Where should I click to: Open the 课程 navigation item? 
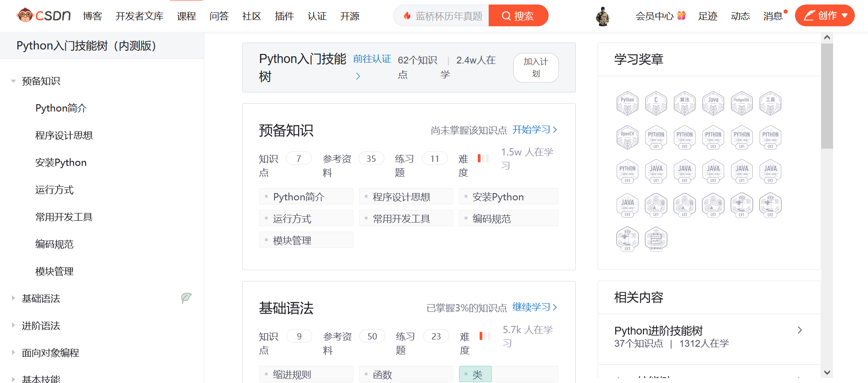coord(186,16)
